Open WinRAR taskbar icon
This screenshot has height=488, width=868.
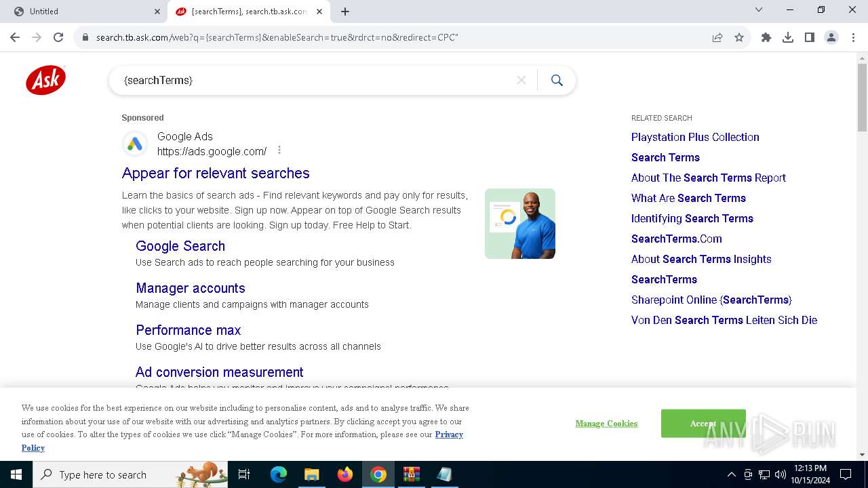point(412,474)
